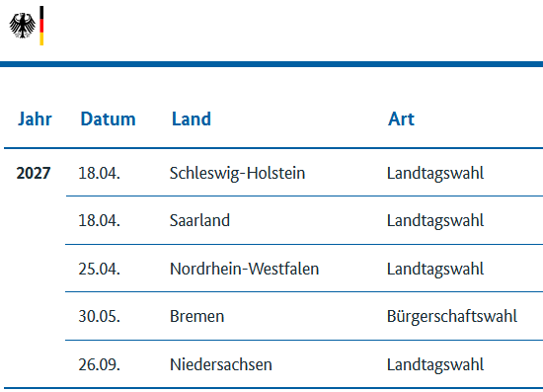This screenshot has width=543, height=392.
Task: Click the Schleswig-Holstein table entry
Action: 237,173
